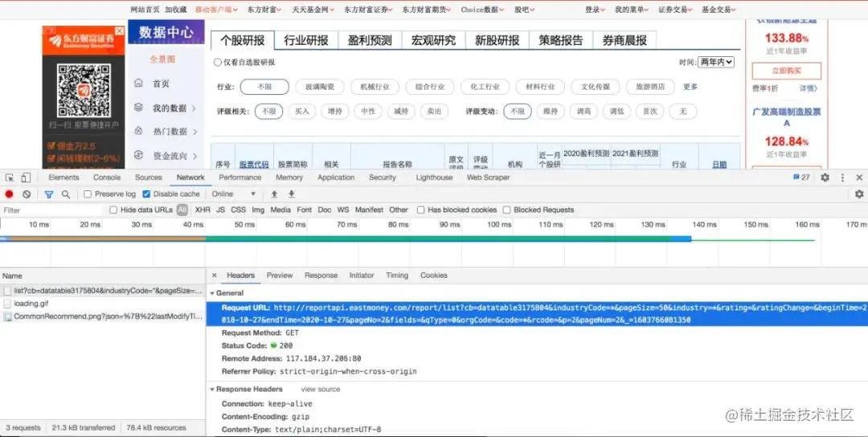The width and height of the screenshot is (868, 437).
Task: Select the 买入 rating filter
Action: pyautogui.click(x=301, y=111)
